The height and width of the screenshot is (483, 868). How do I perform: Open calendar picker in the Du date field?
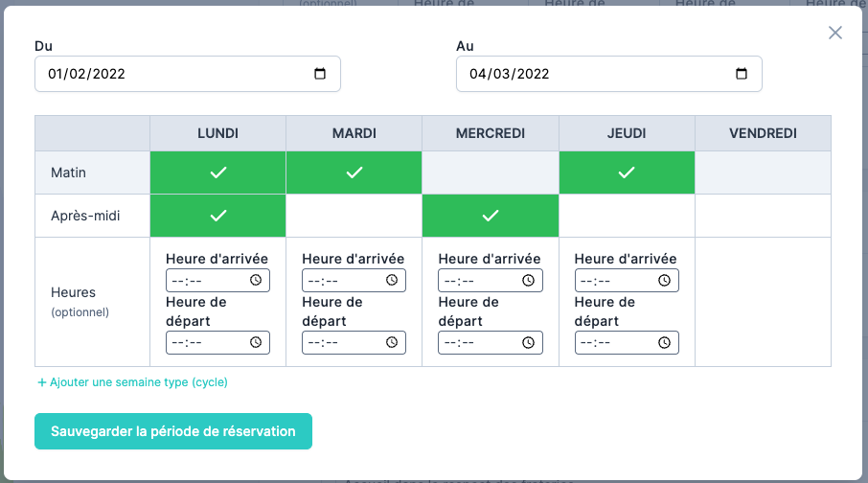point(320,74)
